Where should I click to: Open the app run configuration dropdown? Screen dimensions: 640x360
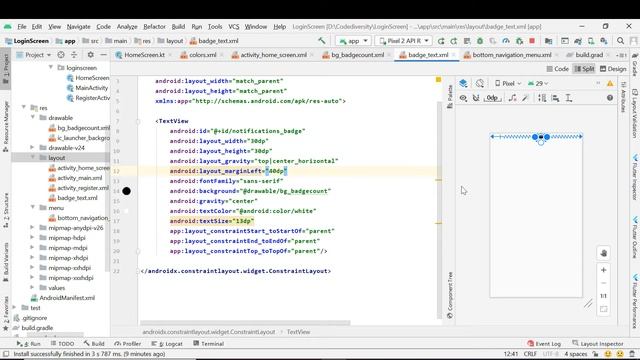pos(353,41)
